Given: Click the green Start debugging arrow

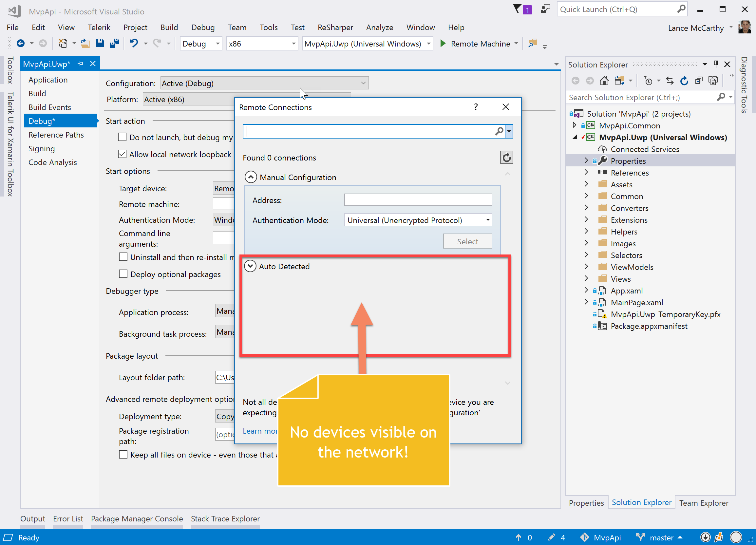Looking at the screenshot, I should coord(443,44).
